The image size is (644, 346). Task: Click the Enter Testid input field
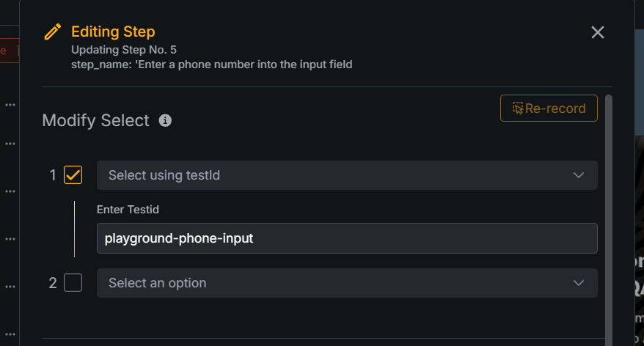(x=347, y=238)
